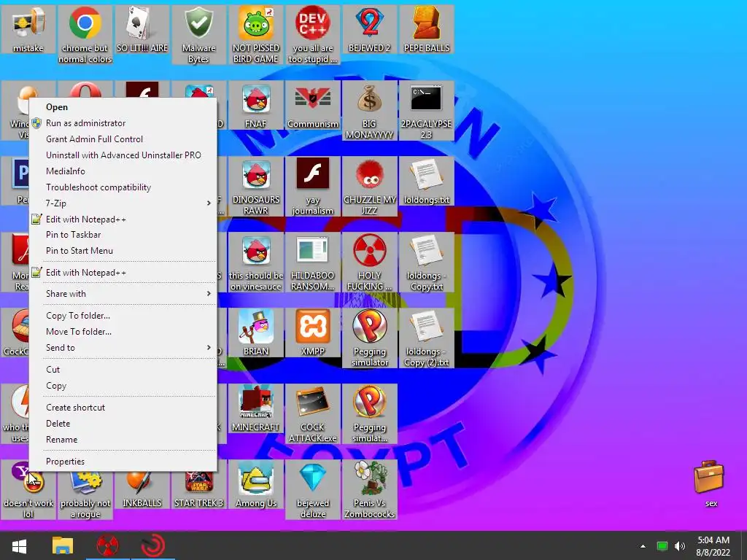747x560 pixels.
Task: Open the clock showing 5:04 AM
Action: coord(713,546)
